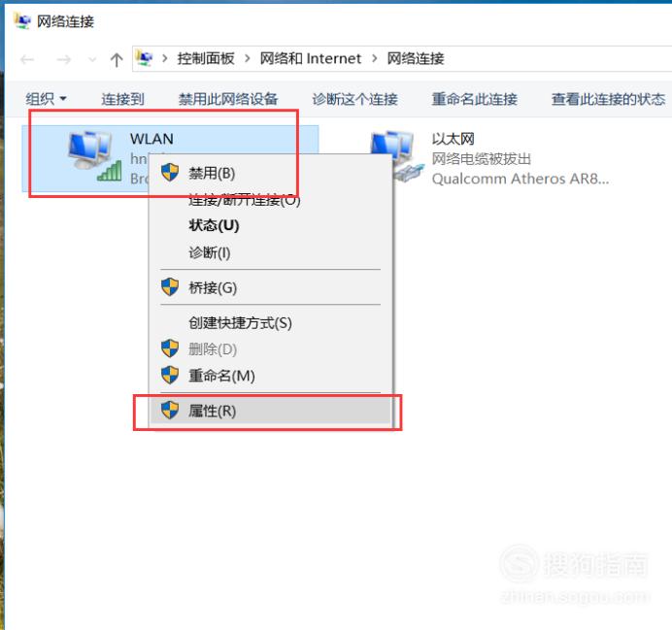
Task: Select the 以太网 Ethernet adapter icon
Action: point(396,156)
